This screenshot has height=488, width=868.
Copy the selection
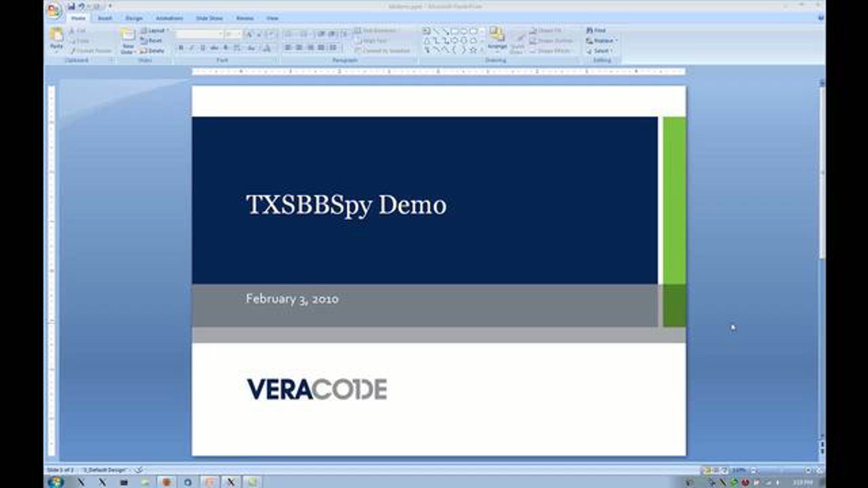pos(79,41)
